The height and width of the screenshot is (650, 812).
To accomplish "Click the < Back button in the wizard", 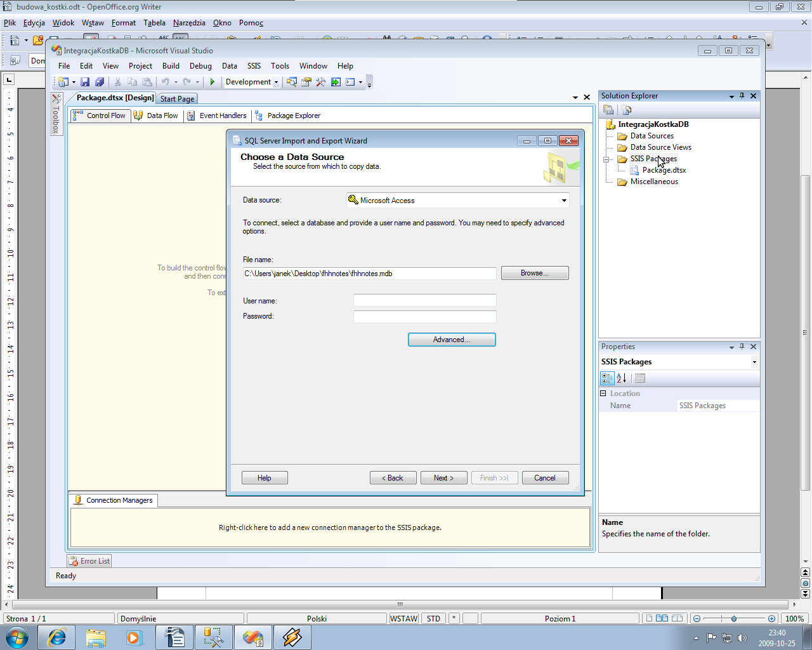I will 393,478.
